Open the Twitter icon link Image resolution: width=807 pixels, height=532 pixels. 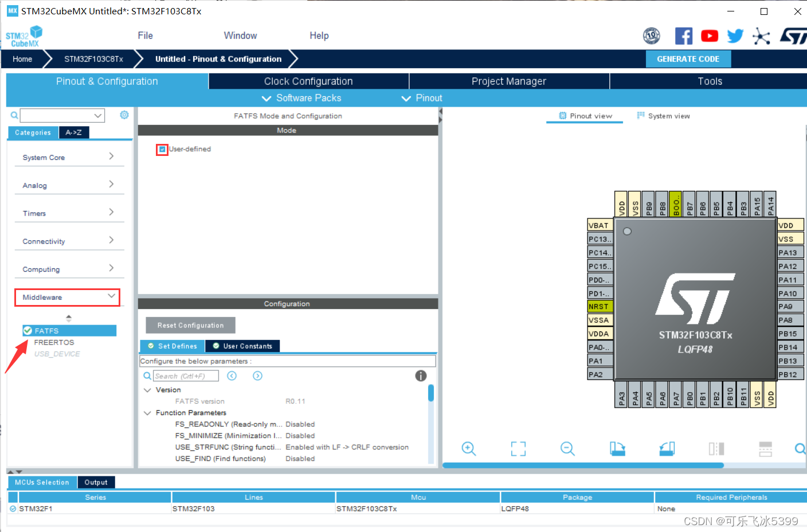click(x=735, y=36)
